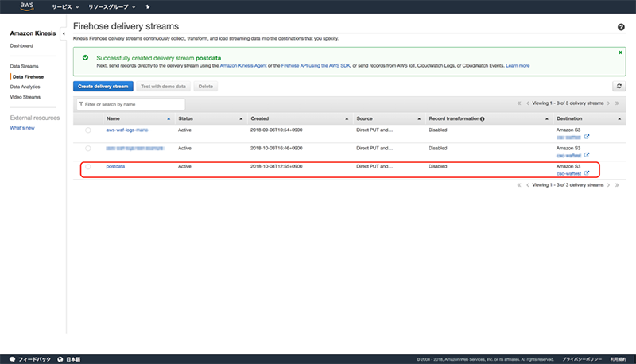Select the postdata stream radio button
This screenshot has width=636, height=364.
pyautogui.click(x=87, y=167)
